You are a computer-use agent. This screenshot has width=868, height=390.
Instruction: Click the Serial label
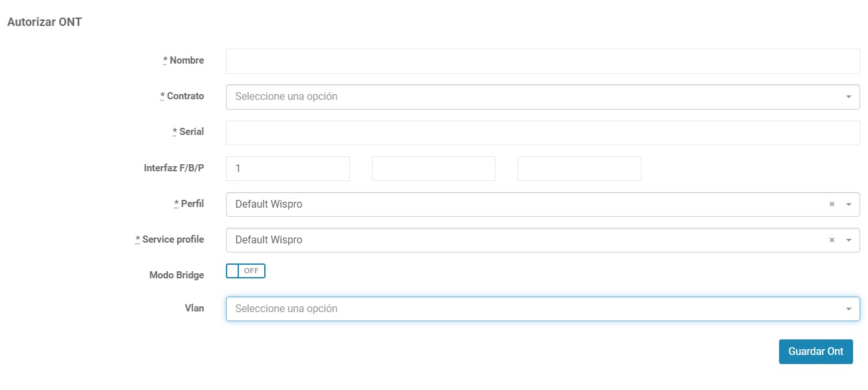coord(188,132)
